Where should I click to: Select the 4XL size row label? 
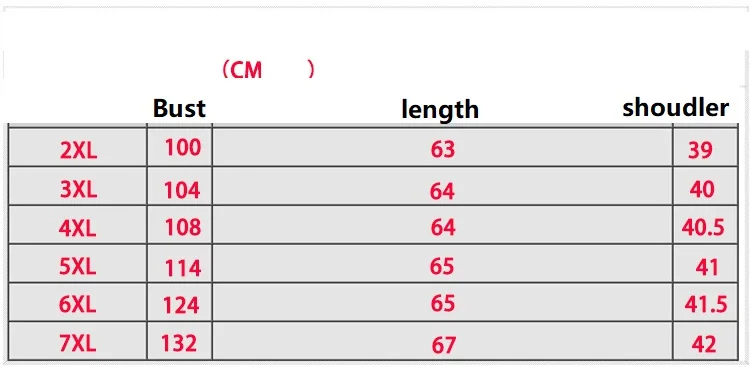[77, 229]
